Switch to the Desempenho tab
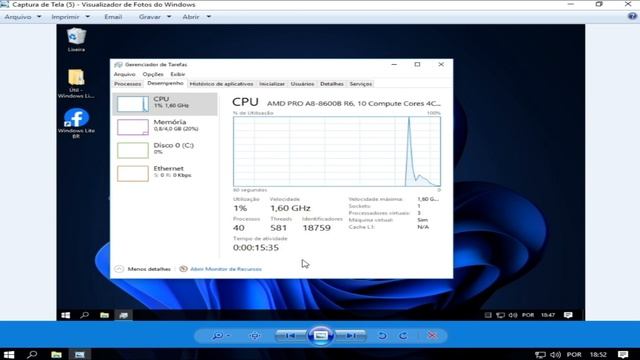Screen dimensions: 640x360 (165, 83)
